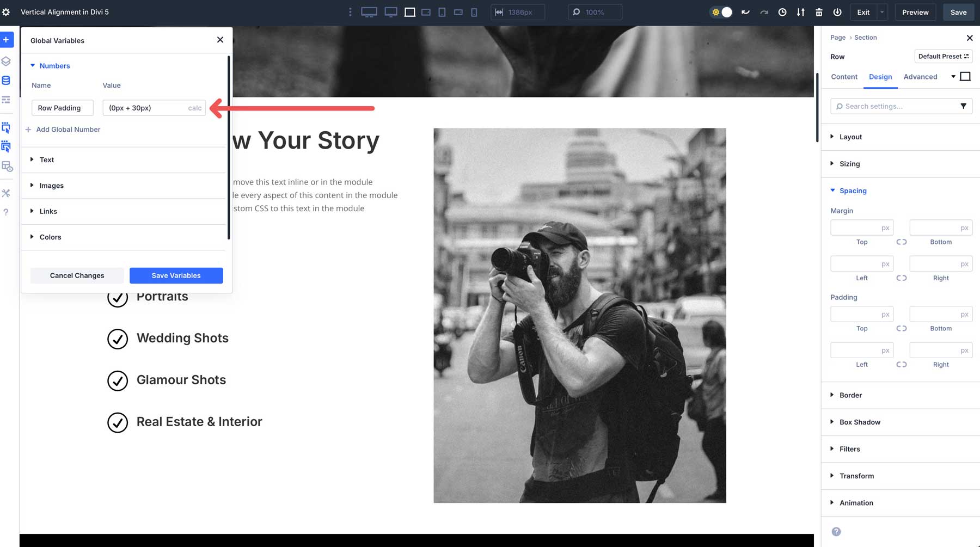The height and width of the screenshot is (547, 980).
Task: Open the Layers panel icon
Action: (7, 61)
